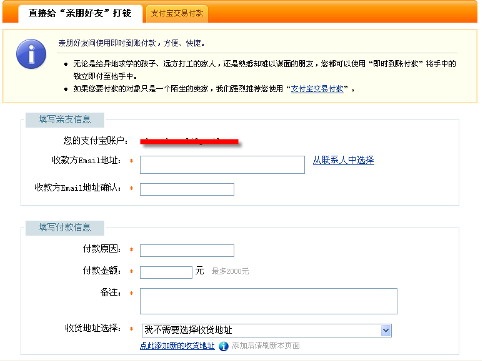Open the 支付宝交易付款 link in notice
The height and width of the screenshot is (361, 482).
click(x=317, y=89)
